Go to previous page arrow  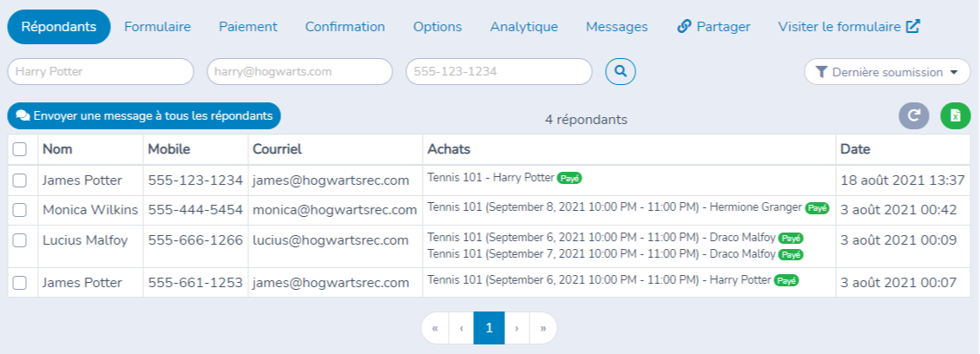tap(461, 328)
